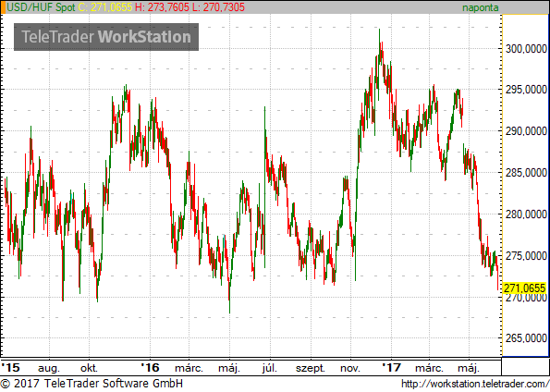Viewport: 550px width, 392px height.
Task: Click the naponta interval label
Action: pos(480,7)
